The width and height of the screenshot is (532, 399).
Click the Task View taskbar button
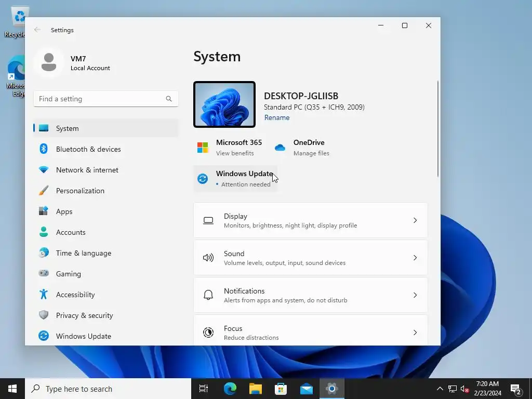point(204,389)
